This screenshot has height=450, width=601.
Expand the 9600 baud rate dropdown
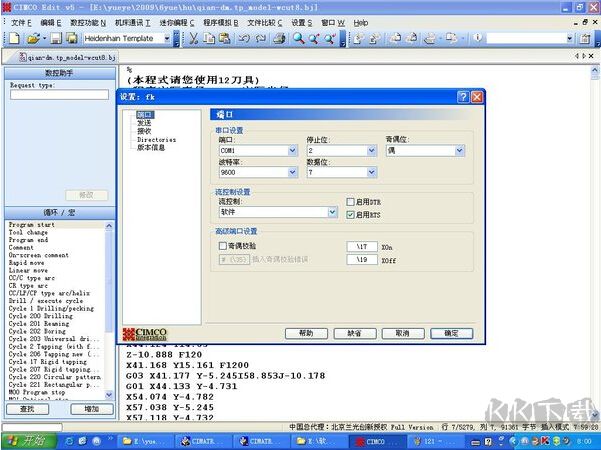click(292, 173)
